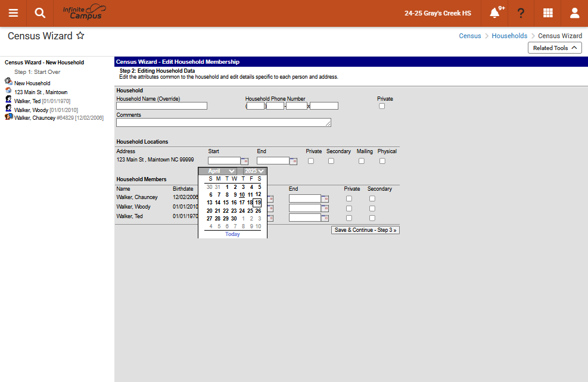Open calendar for address End date

point(293,162)
